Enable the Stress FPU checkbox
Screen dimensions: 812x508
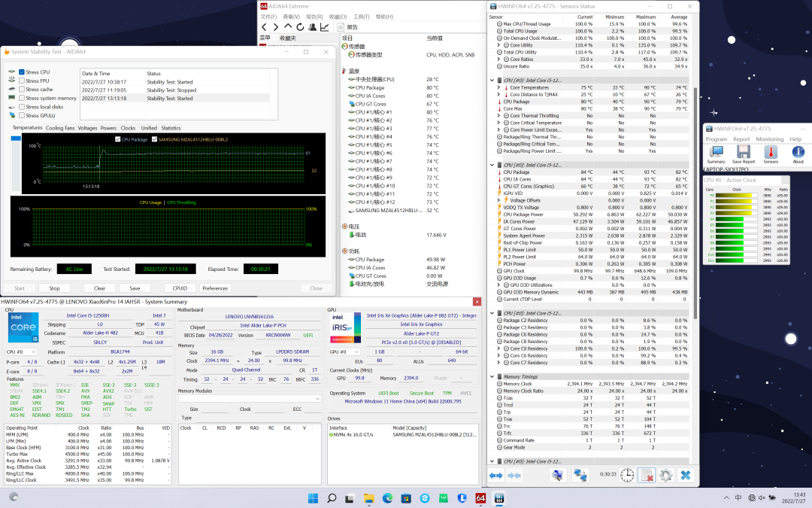tap(23, 81)
